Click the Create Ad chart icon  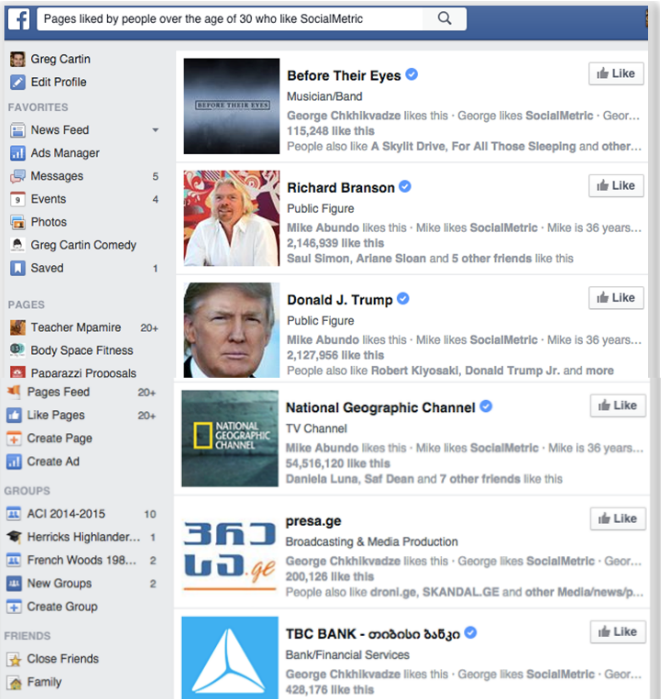(x=14, y=462)
